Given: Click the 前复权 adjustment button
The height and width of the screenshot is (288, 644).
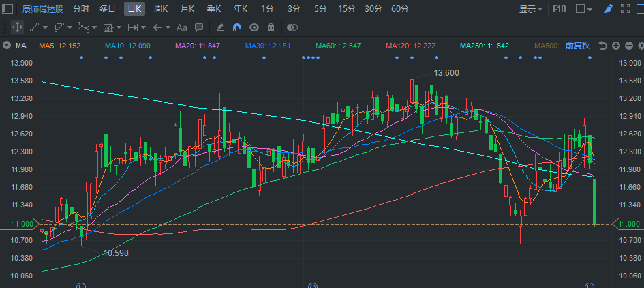Looking at the screenshot, I should (x=577, y=46).
